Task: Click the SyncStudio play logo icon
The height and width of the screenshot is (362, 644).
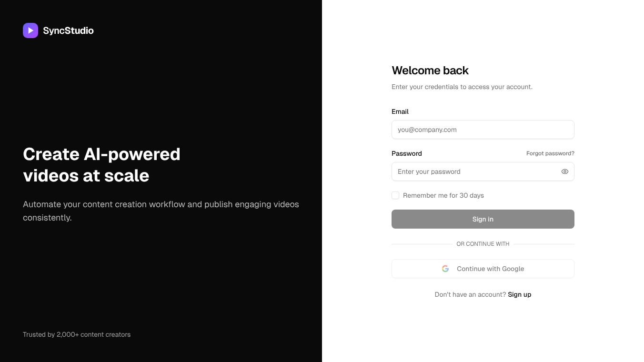Action: pos(30,30)
